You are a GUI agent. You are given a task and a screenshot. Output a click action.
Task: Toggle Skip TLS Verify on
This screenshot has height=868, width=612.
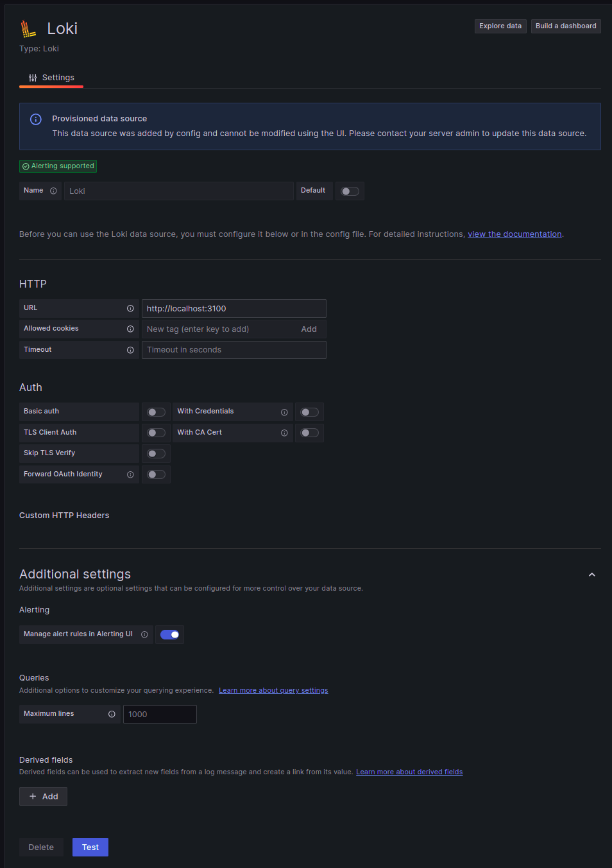tap(156, 453)
